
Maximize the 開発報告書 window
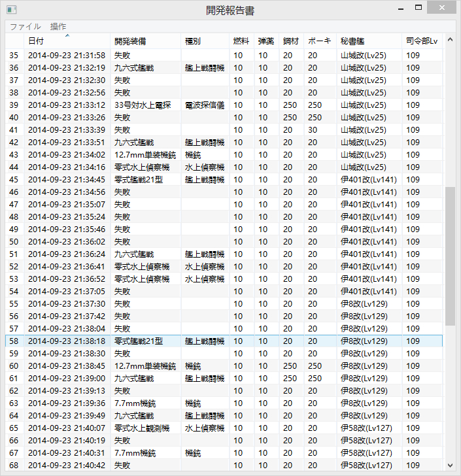tap(418, 8)
